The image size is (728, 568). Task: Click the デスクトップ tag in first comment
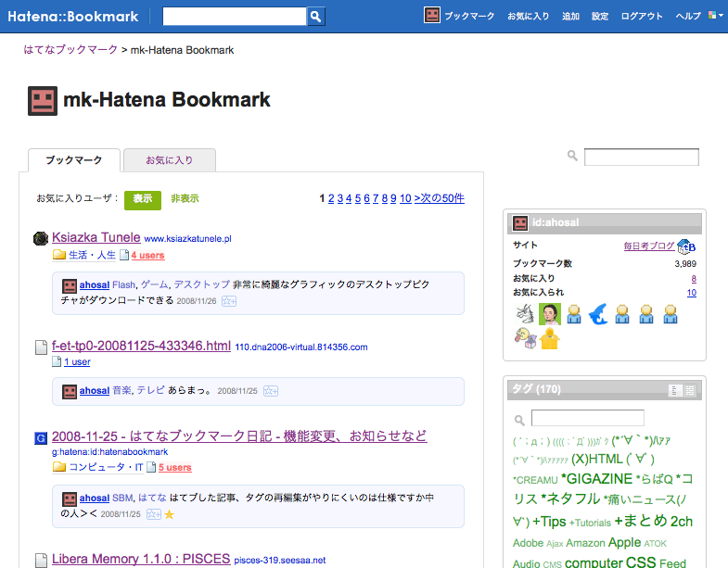[202, 284]
